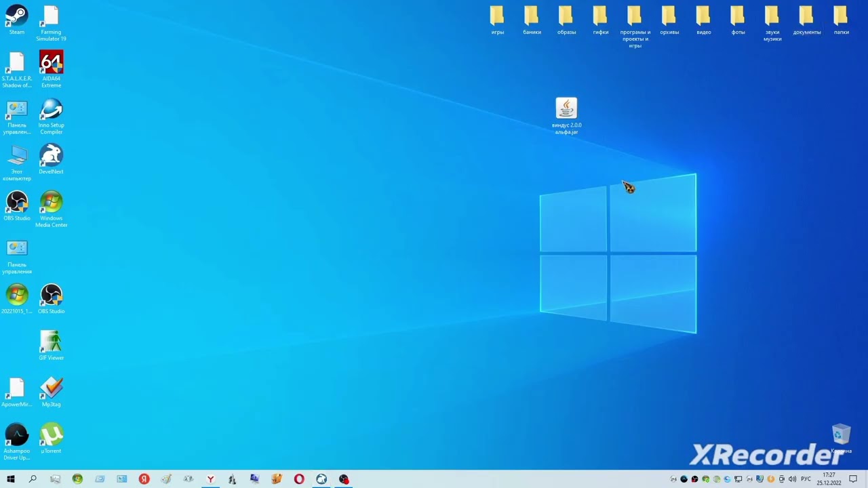Image resolution: width=868 pixels, height=488 pixels.
Task: Open the Windows Start menu
Action: click(x=11, y=479)
